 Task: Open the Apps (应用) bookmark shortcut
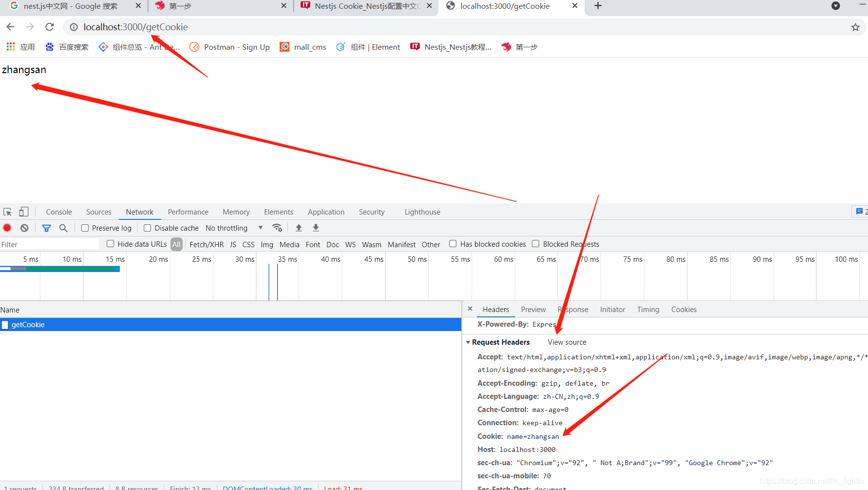(20, 47)
